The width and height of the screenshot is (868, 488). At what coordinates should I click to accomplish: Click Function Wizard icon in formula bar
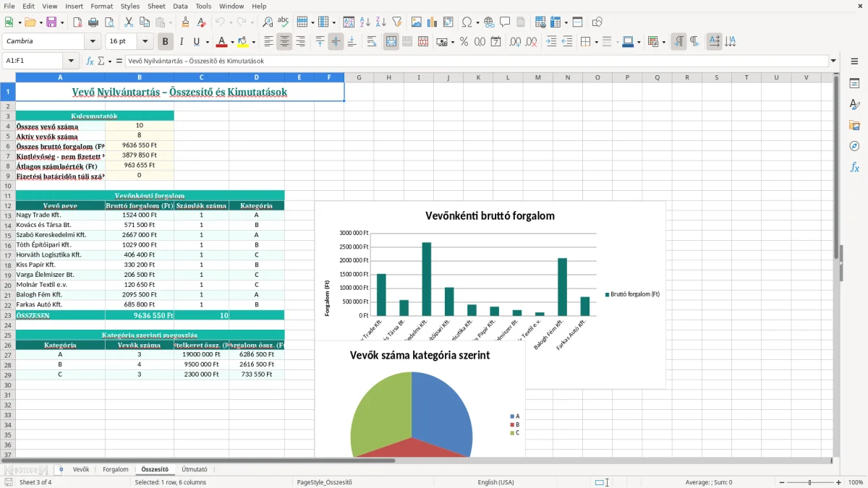[90, 61]
